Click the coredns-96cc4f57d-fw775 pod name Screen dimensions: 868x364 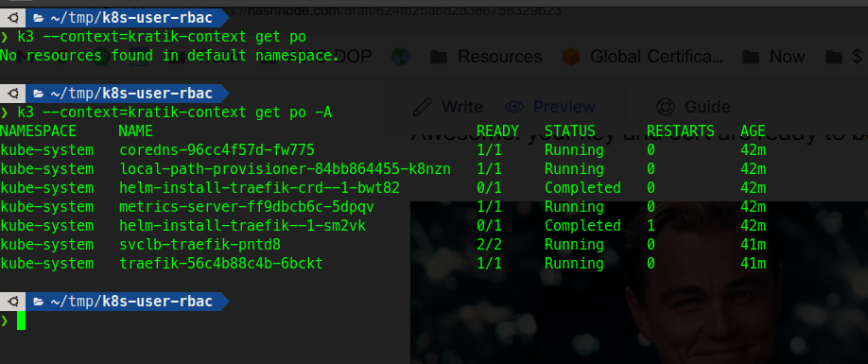point(217,150)
